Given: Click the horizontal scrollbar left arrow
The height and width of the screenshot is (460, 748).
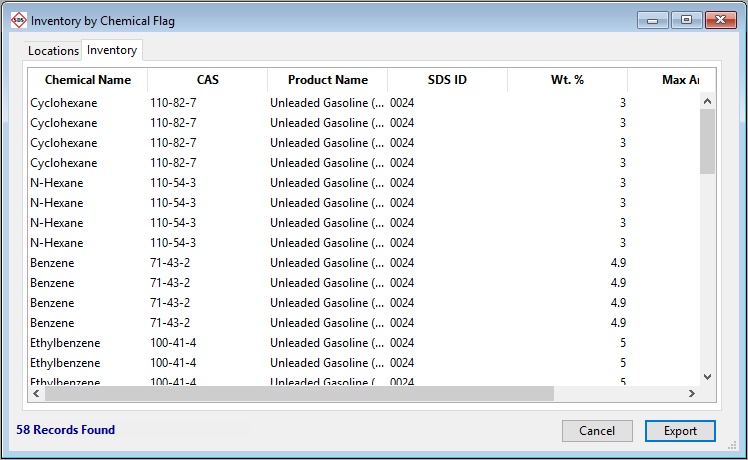Looking at the screenshot, I should [37, 394].
